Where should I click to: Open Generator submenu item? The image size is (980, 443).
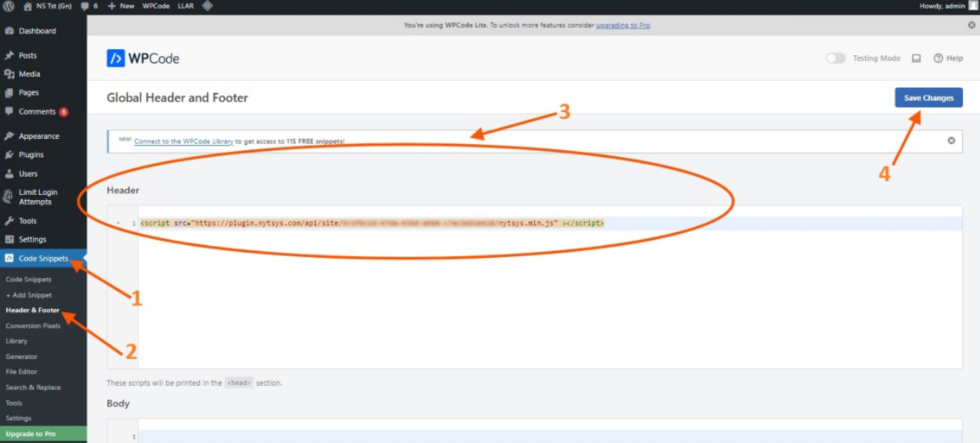tap(22, 357)
